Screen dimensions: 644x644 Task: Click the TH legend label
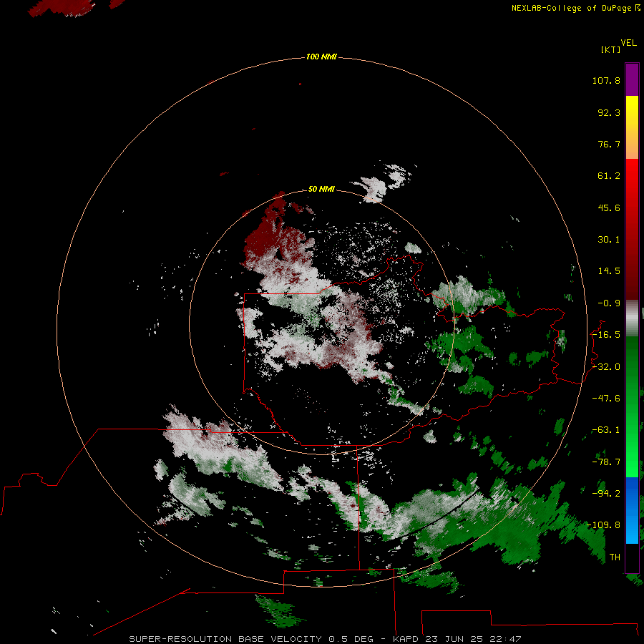(x=615, y=557)
